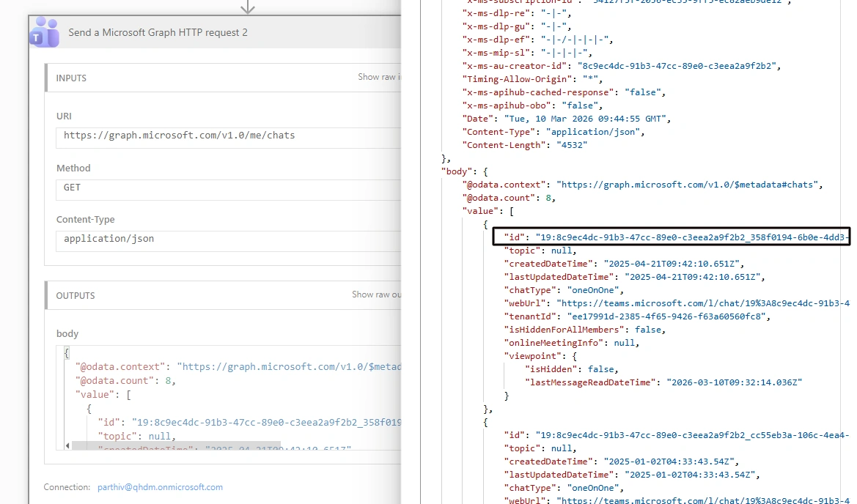Click 'Show raw inputs' link
The image size is (857, 504).
pyautogui.click(x=379, y=77)
